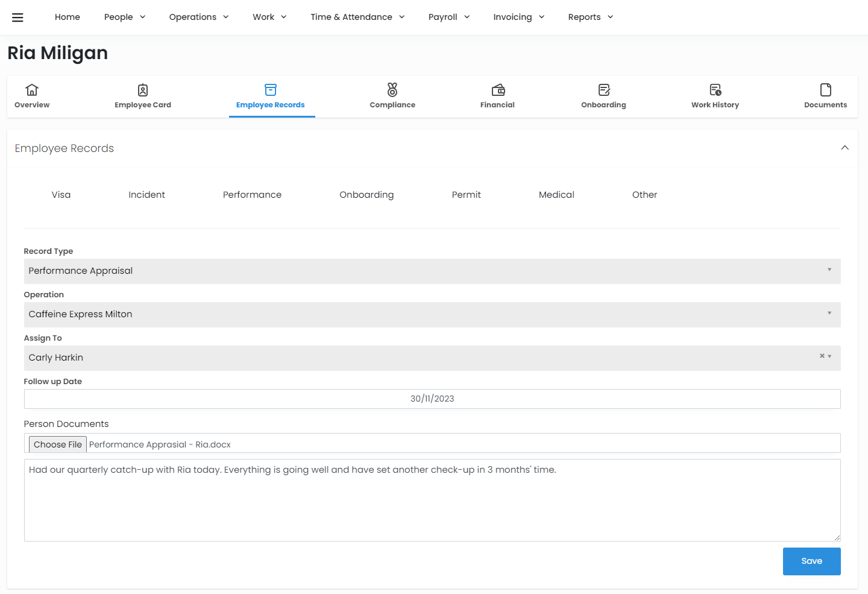Expand the Assign To dropdown
Viewport: 868px width, 594px height.
[x=830, y=357]
